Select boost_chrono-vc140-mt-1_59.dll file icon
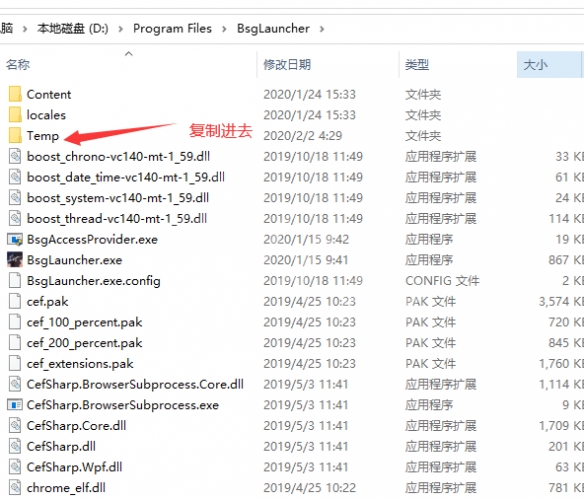This screenshot has height=500, width=584. [15, 156]
